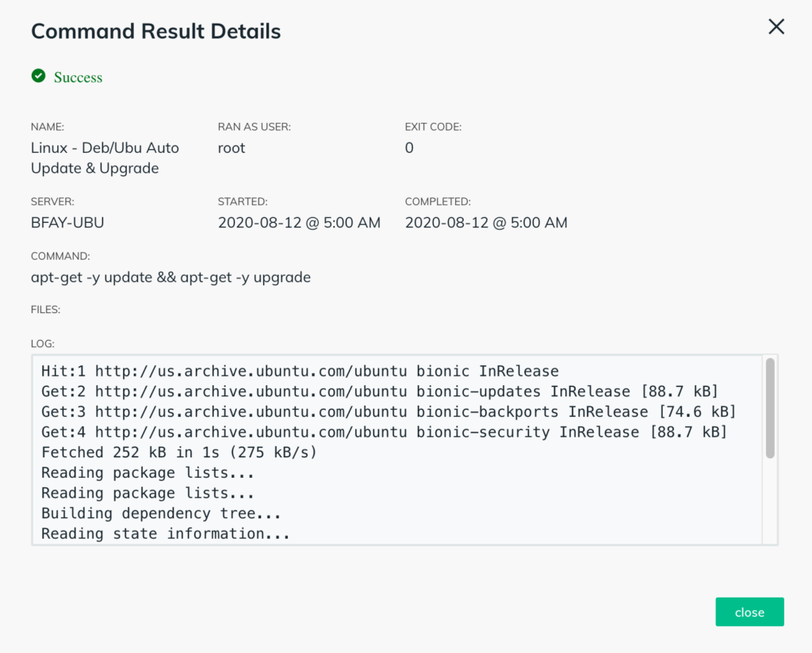Click the started timestamp value

(x=299, y=223)
